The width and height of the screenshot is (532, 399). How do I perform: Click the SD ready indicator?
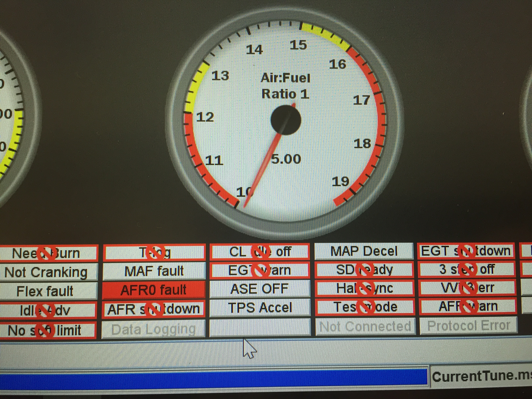(x=364, y=270)
